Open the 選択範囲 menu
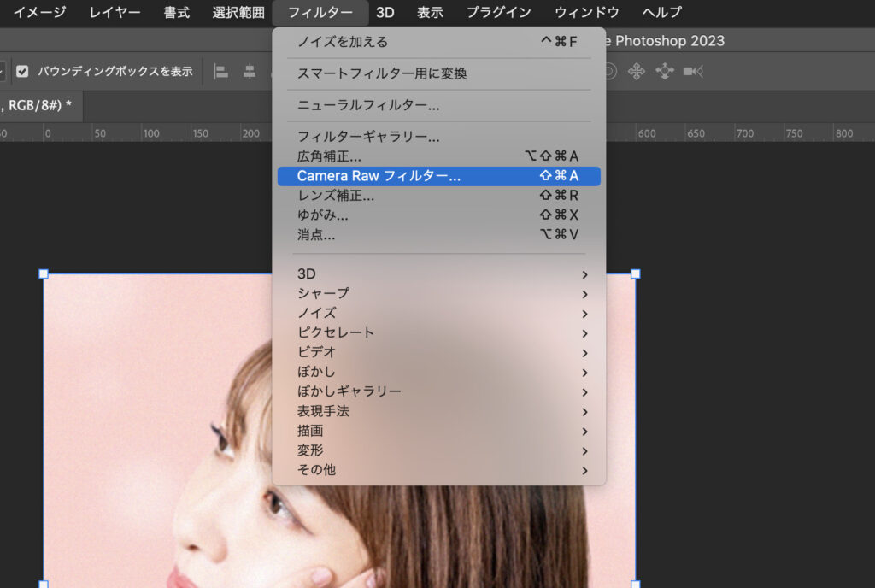875x588 pixels. [238, 12]
